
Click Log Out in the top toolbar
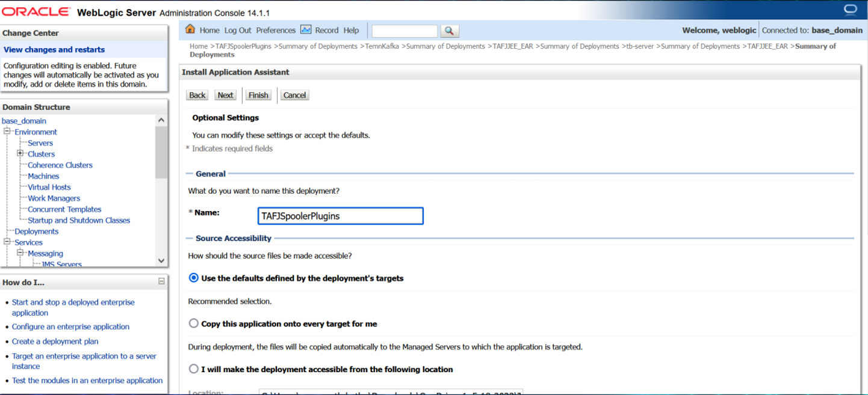tap(238, 31)
